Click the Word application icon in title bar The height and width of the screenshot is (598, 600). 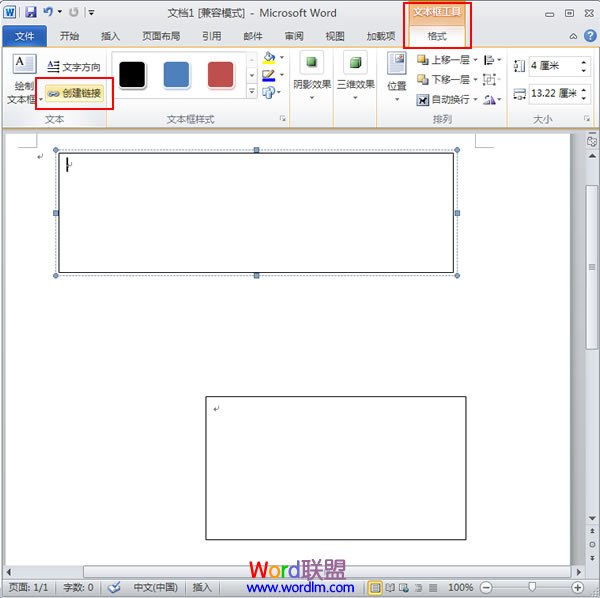(x=10, y=12)
